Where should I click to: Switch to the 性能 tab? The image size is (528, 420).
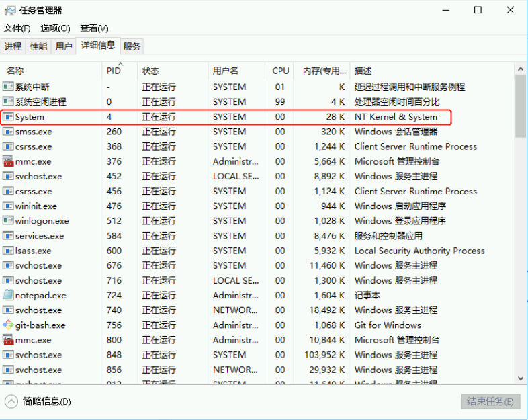click(x=38, y=46)
